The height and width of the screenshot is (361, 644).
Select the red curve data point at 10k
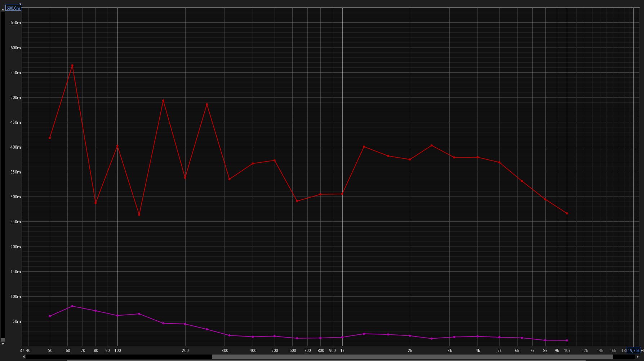pos(567,213)
